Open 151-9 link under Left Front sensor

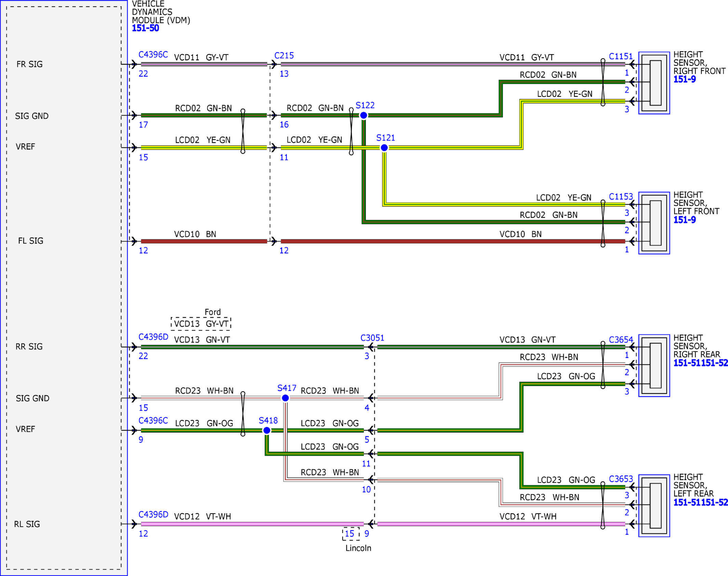pyautogui.click(x=685, y=220)
